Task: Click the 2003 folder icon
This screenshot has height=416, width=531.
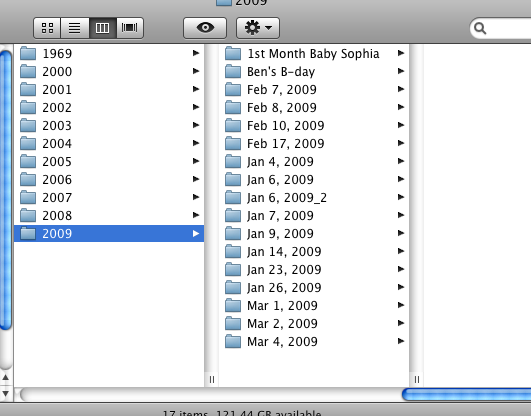Action: pyautogui.click(x=28, y=125)
